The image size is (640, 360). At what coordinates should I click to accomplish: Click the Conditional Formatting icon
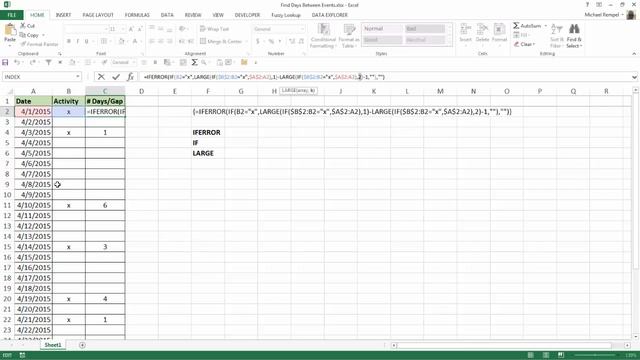(323, 29)
